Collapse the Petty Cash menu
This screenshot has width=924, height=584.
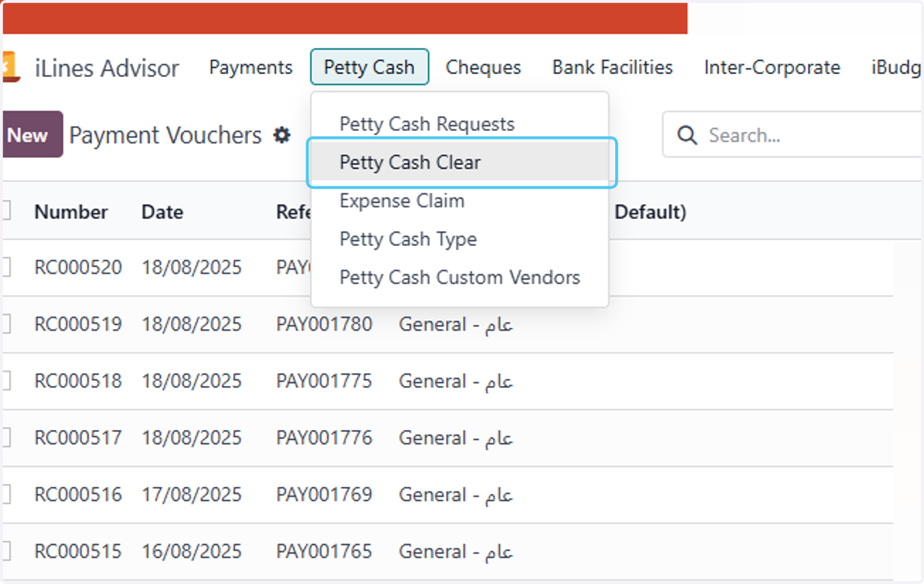click(x=370, y=68)
